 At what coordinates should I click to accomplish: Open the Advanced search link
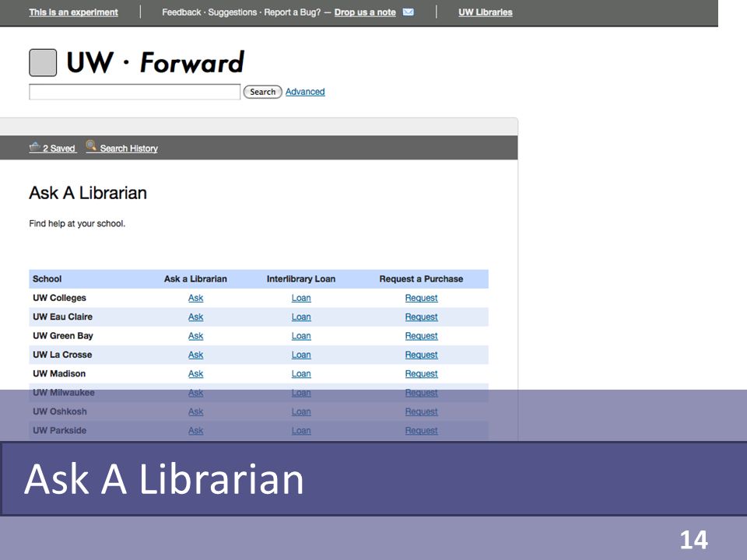pos(305,92)
